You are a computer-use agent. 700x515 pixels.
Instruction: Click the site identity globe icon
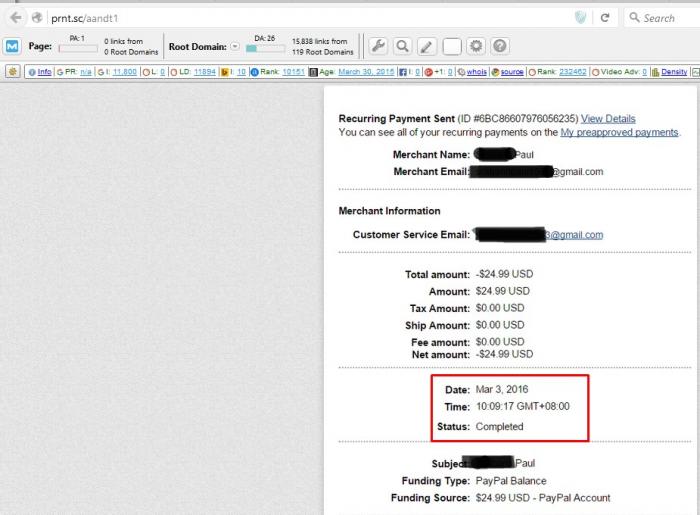click(x=38, y=18)
